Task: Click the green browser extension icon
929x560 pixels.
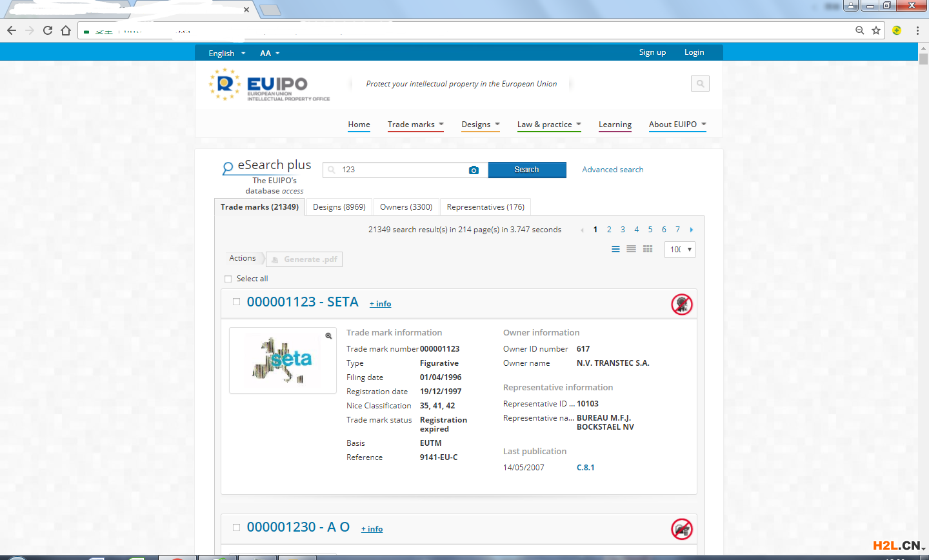Action: [x=897, y=30]
